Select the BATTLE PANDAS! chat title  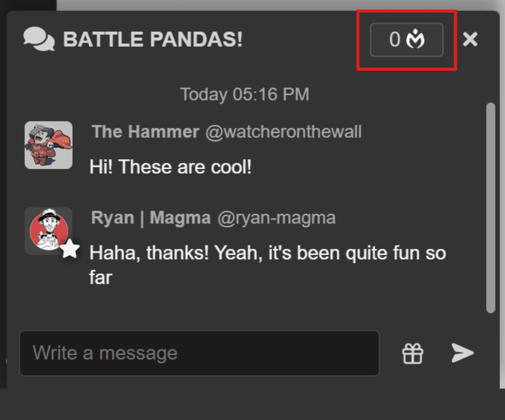tap(153, 39)
